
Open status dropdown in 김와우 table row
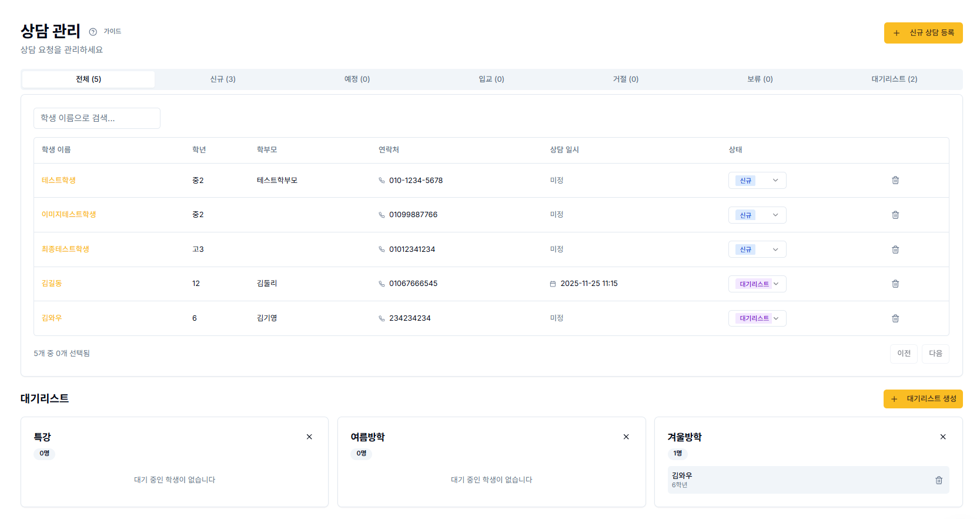click(x=757, y=318)
